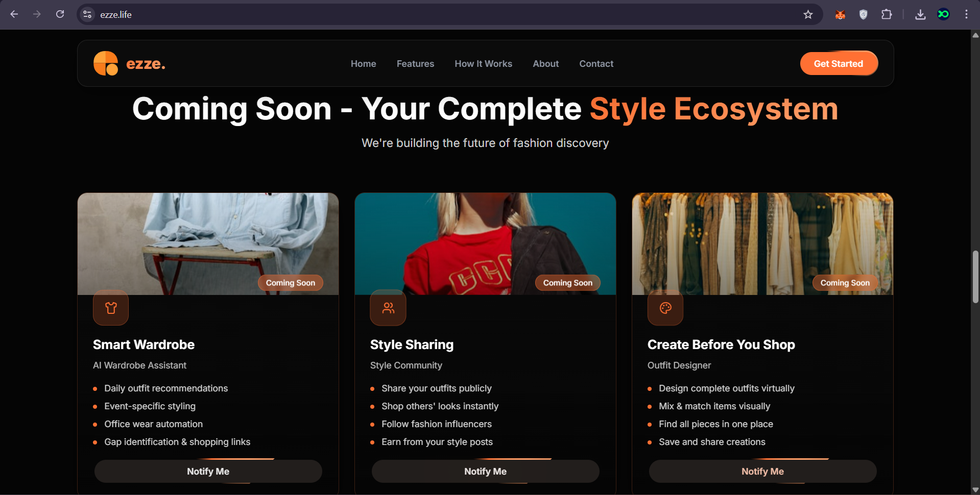Open the Downloads icon in the toolbar
Screen dimensions: 980x495
click(920, 14)
